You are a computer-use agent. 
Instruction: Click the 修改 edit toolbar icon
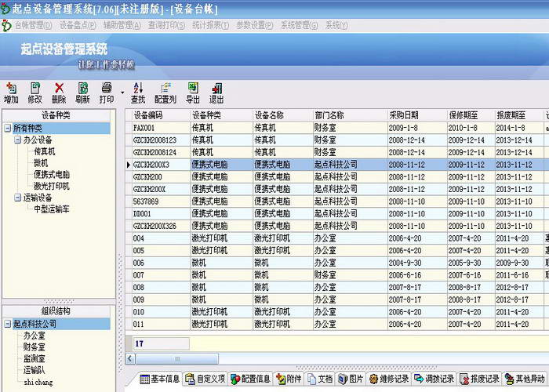click(35, 88)
